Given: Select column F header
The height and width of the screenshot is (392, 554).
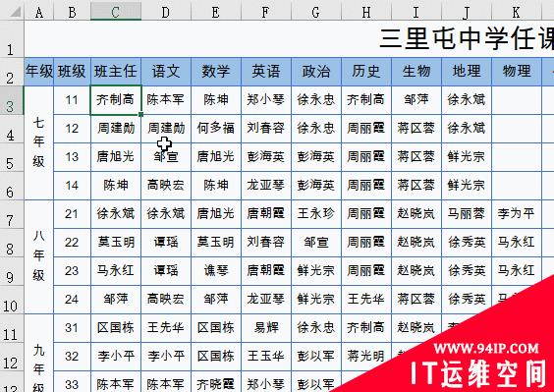Looking at the screenshot, I should (x=265, y=12).
